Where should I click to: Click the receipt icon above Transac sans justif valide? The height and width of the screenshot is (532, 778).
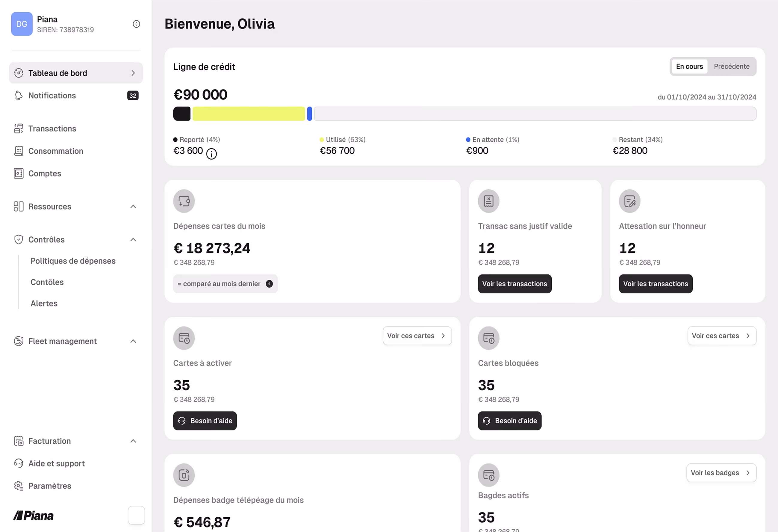coord(488,201)
